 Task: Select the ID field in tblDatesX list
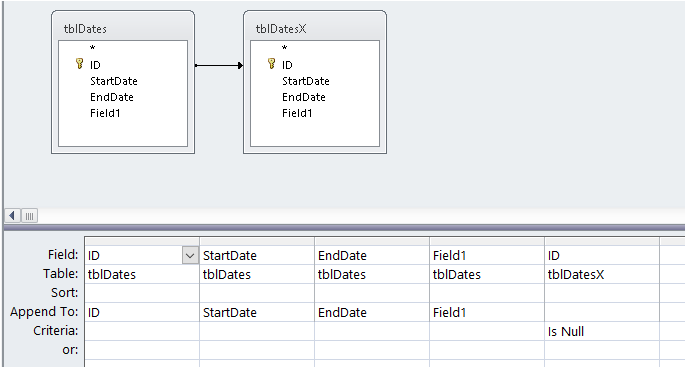tap(287, 65)
